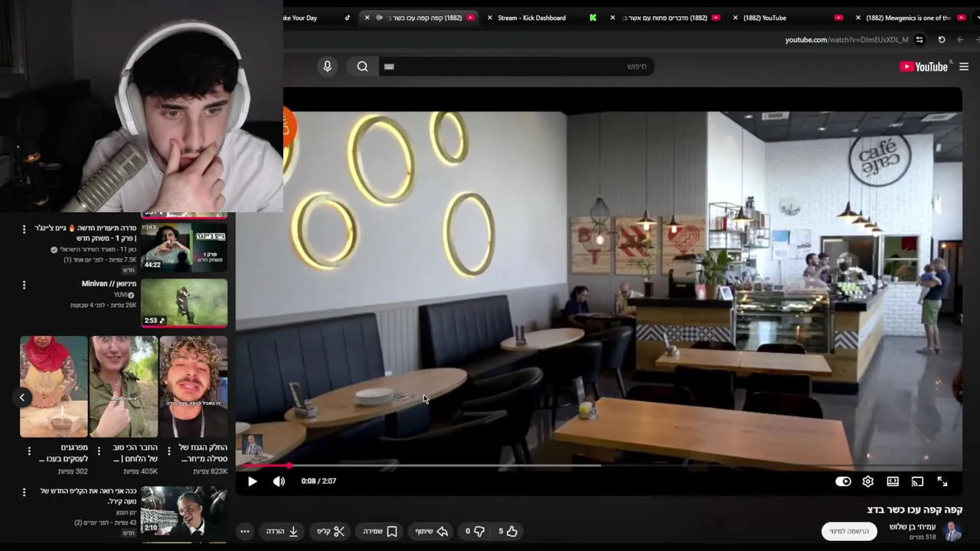Focus the YouTube search input field
Viewport: 980px width, 551px height.
click(517, 67)
